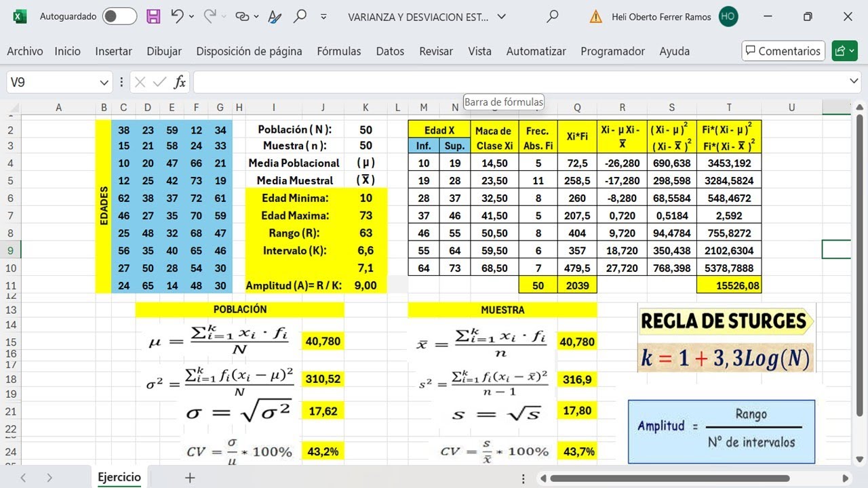Image resolution: width=868 pixels, height=488 pixels.
Task: Click the warning triangle icon beside account name
Action: (595, 16)
